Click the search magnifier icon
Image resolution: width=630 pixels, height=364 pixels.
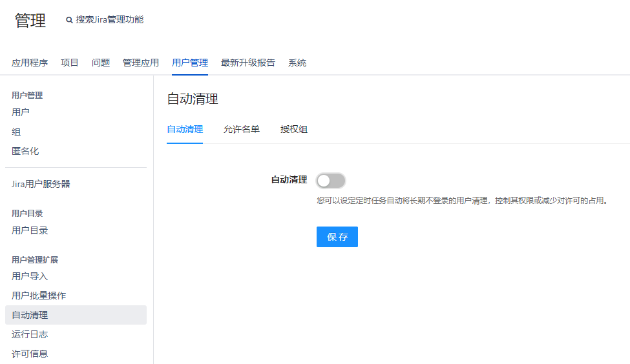point(69,20)
